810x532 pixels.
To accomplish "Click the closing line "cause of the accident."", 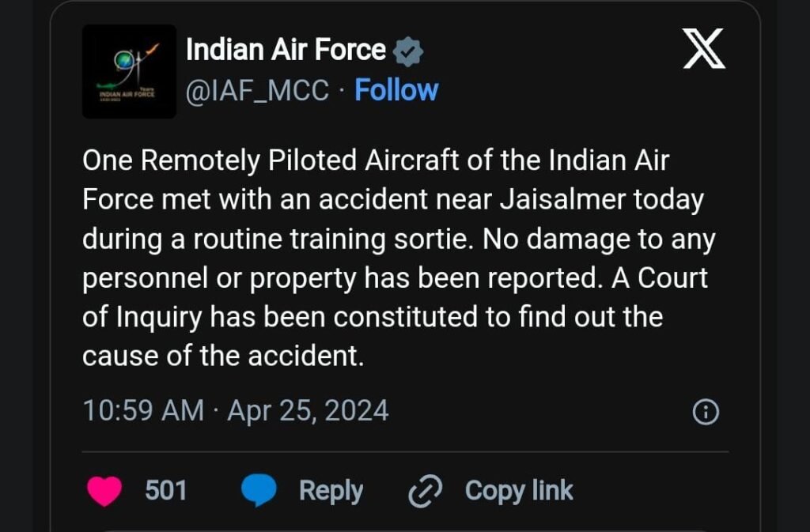I will 222,356.
